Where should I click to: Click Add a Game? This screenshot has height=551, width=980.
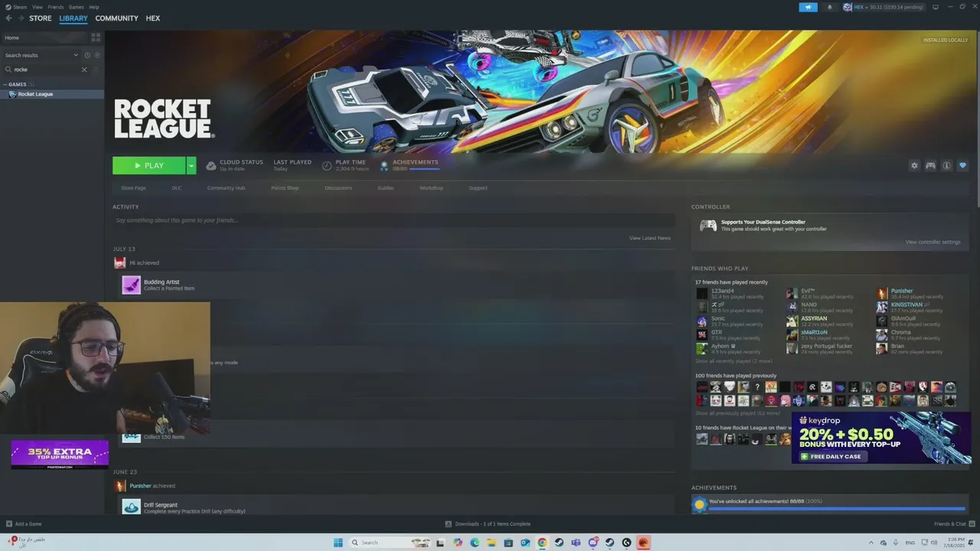point(24,524)
